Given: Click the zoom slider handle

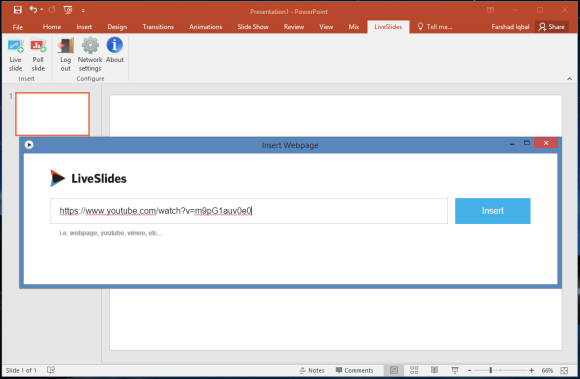Looking at the screenshot, I should click(x=491, y=370).
